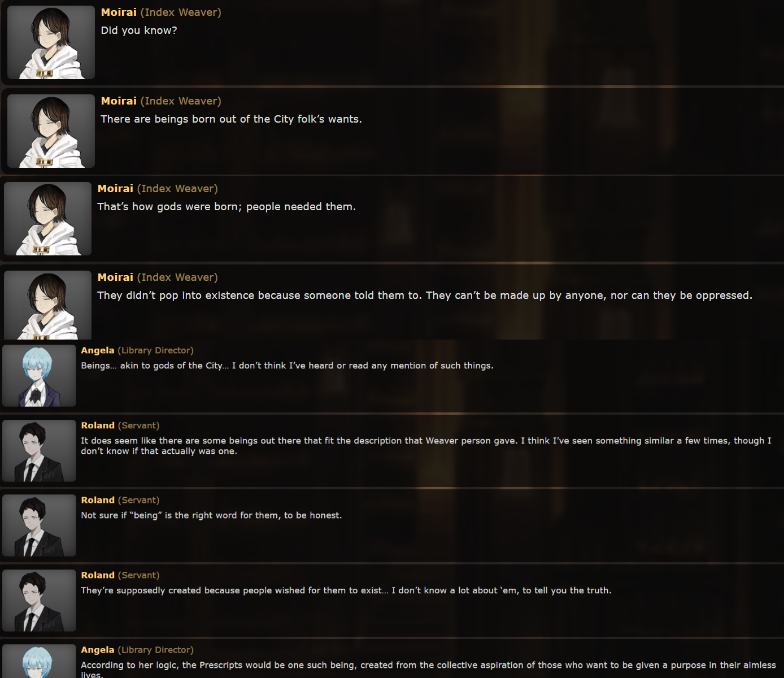Click Moirai's portrait beside "Did you know?"

(x=51, y=42)
